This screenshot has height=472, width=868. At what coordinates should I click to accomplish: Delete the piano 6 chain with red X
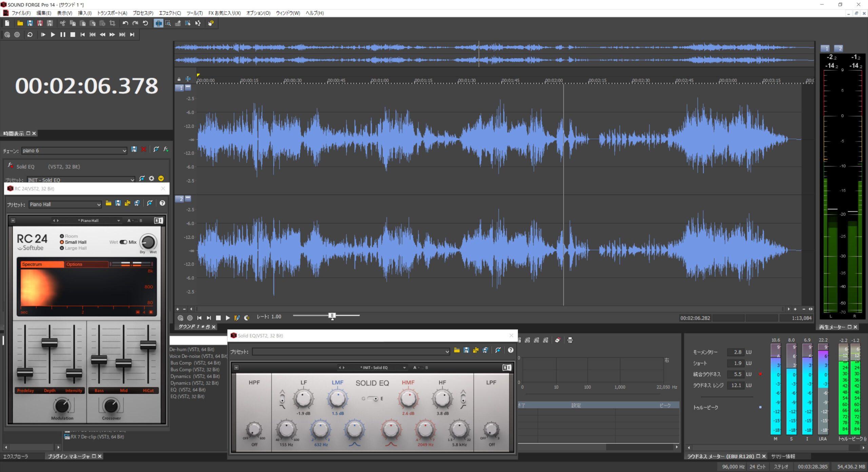[x=144, y=149]
